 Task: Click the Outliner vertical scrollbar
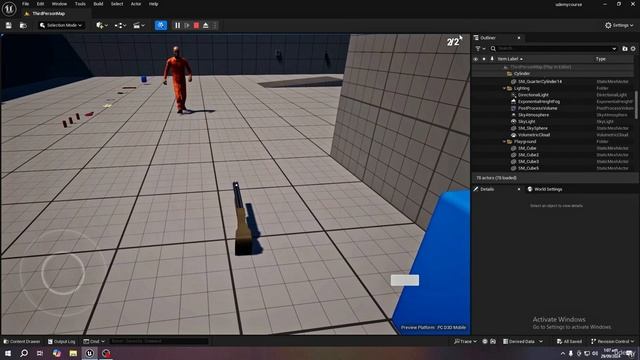pyautogui.click(x=636, y=105)
